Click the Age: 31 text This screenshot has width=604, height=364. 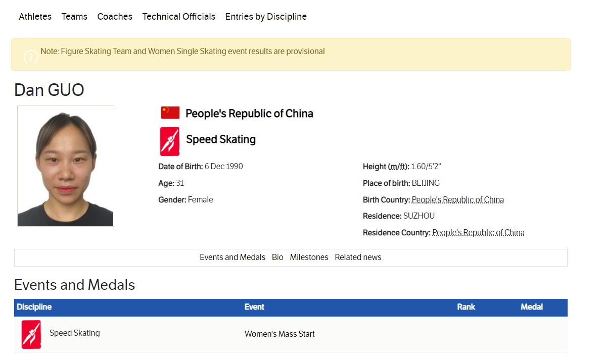(171, 183)
